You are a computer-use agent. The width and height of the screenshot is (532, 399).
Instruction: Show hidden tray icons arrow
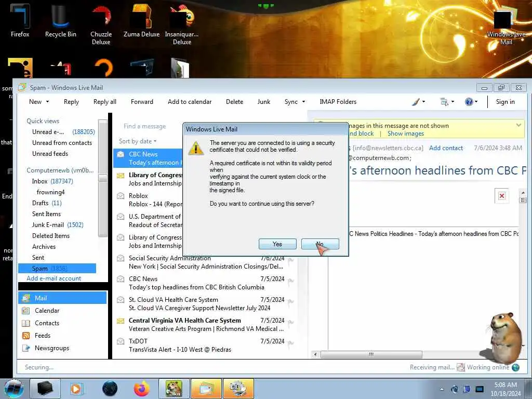click(x=442, y=389)
